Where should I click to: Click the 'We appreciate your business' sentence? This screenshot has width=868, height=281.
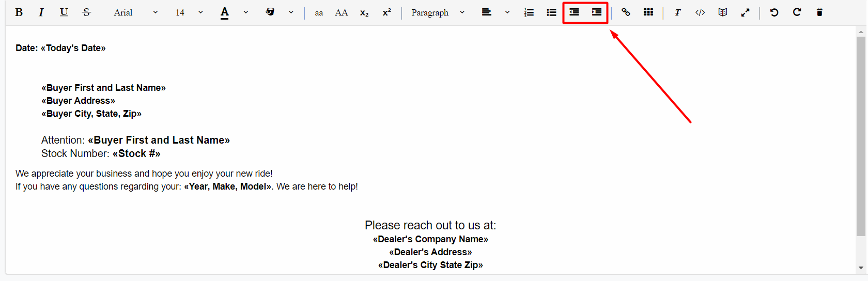144,174
